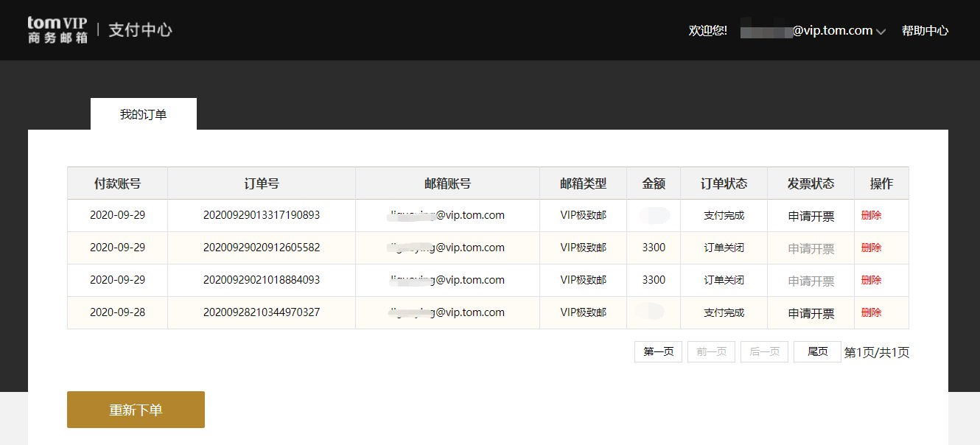
Task: Click the 订单状态 column header
Action: point(724,183)
